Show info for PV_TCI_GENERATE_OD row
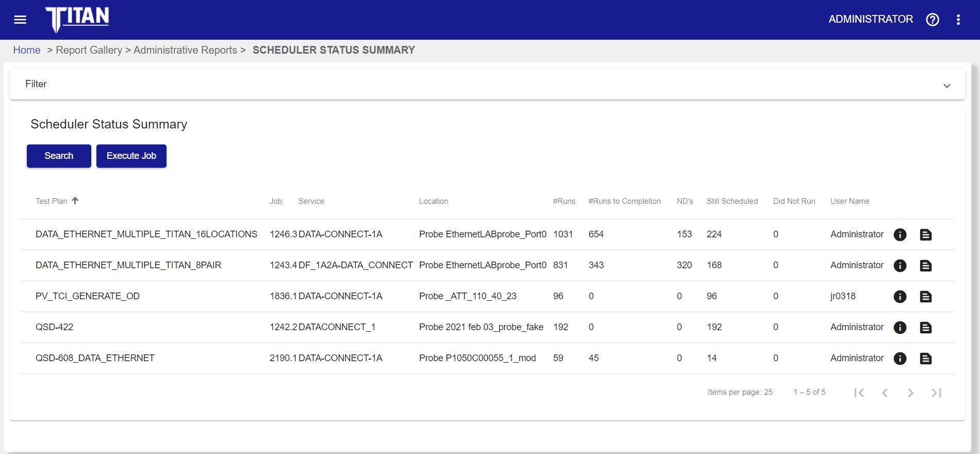This screenshot has width=980, height=454. pyautogui.click(x=900, y=297)
